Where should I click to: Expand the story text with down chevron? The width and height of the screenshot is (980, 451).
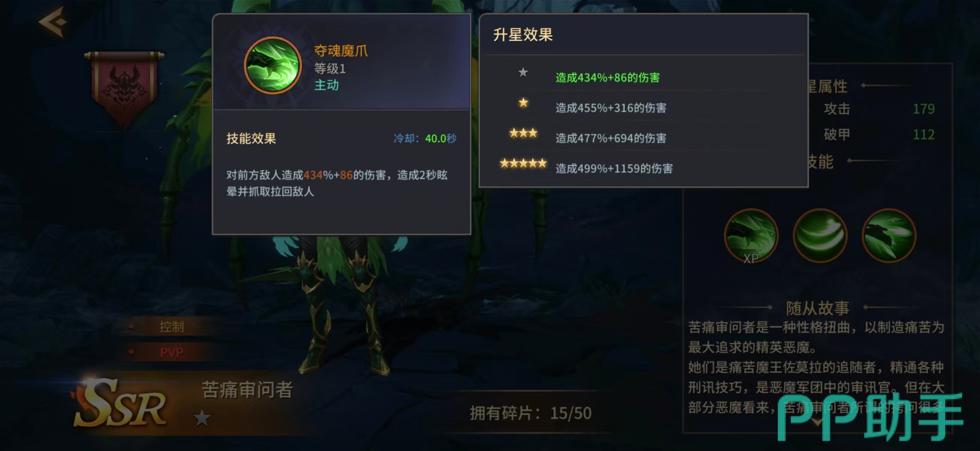[817, 422]
